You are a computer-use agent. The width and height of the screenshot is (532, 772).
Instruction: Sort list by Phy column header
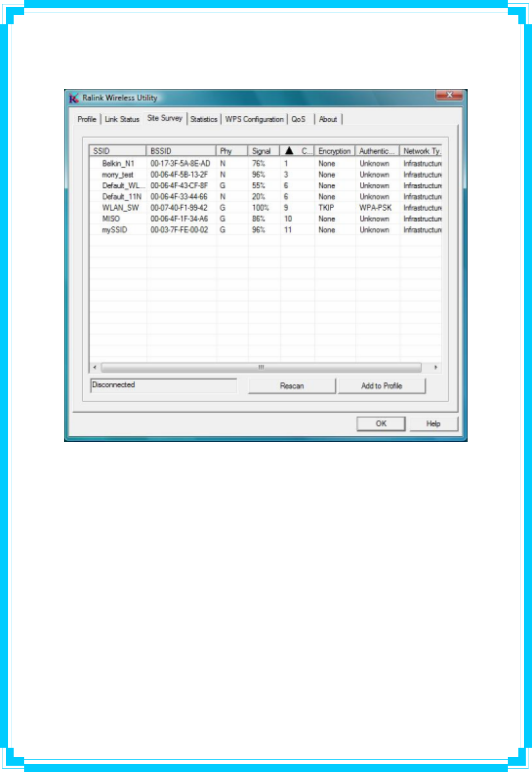point(232,151)
